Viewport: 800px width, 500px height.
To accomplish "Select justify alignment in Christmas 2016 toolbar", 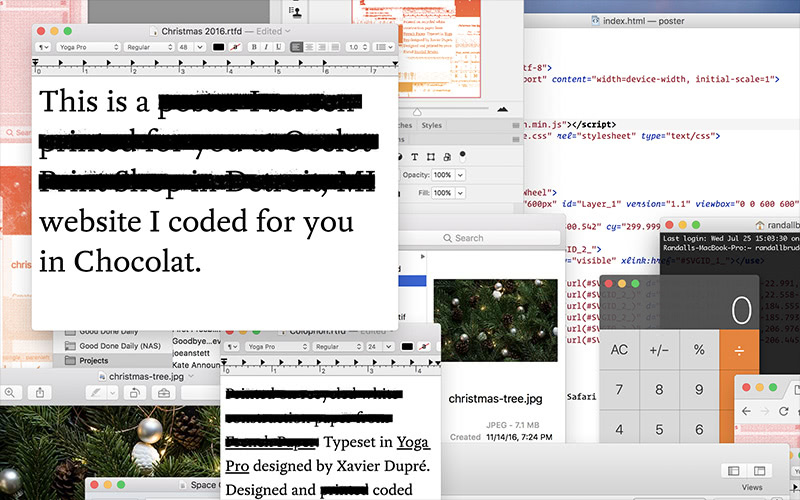I will click(335, 47).
